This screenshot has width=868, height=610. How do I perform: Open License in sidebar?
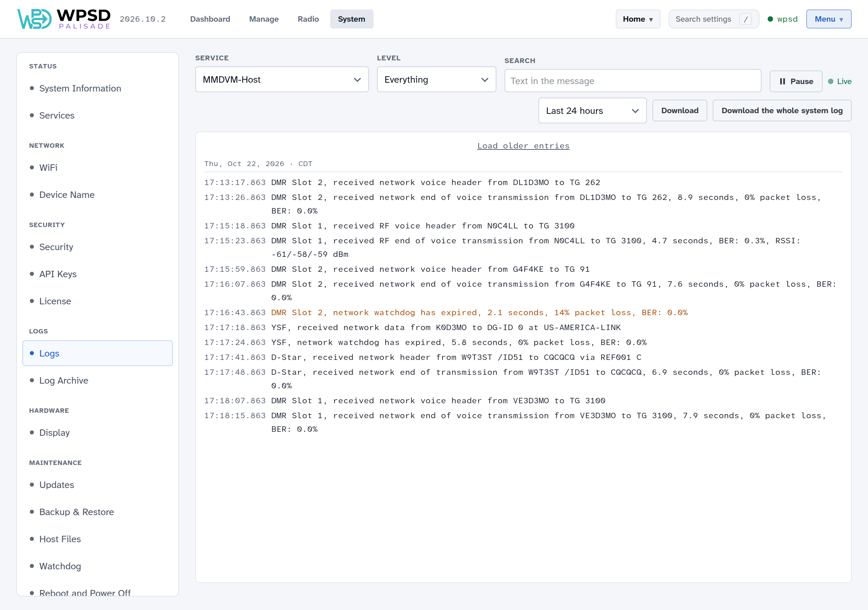tap(98, 301)
